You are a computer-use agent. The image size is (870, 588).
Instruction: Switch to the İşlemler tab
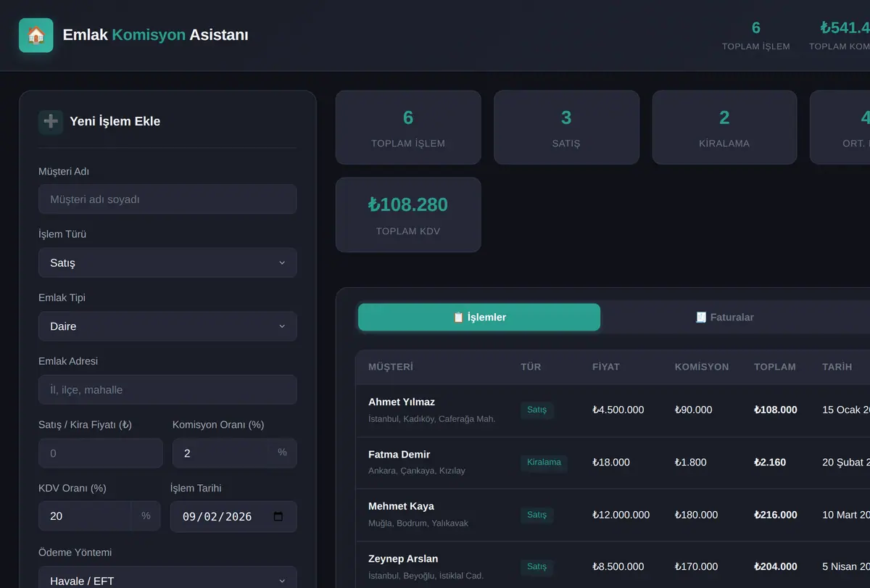(479, 317)
